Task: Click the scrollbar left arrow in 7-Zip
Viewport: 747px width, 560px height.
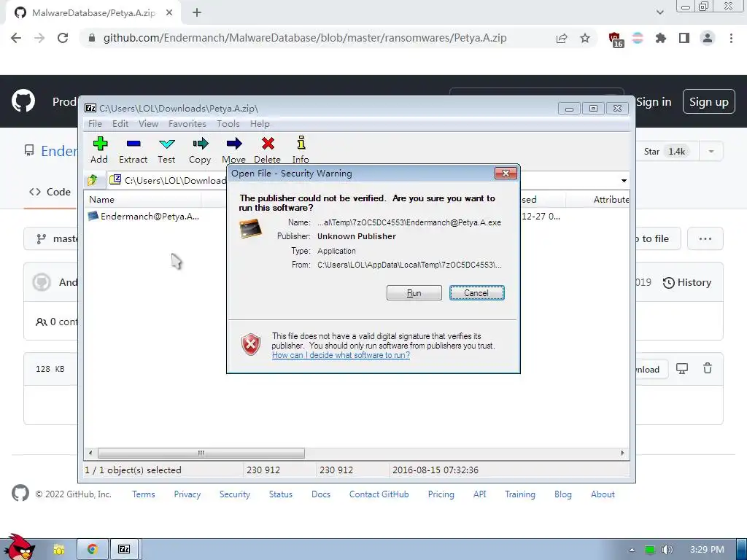Action: point(90,453)
